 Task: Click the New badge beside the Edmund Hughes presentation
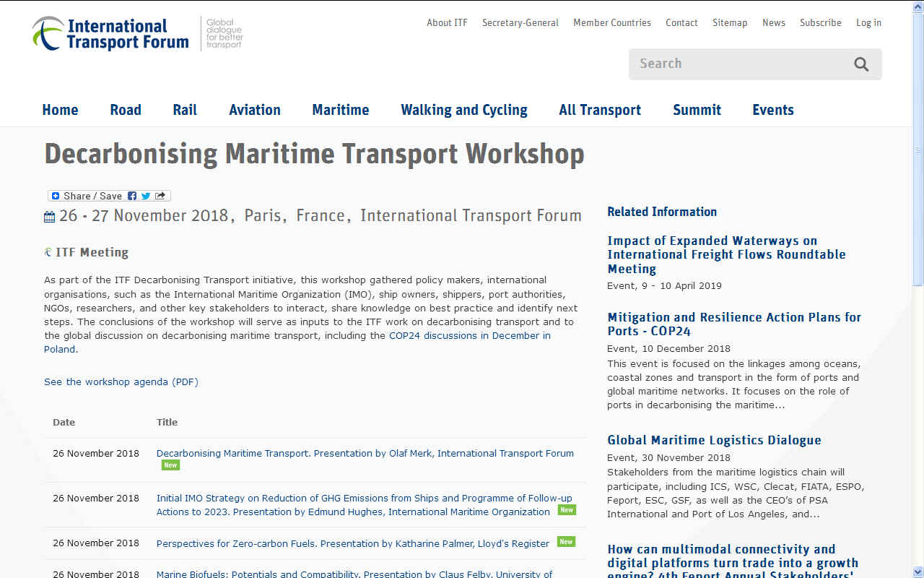coord(567,510)
